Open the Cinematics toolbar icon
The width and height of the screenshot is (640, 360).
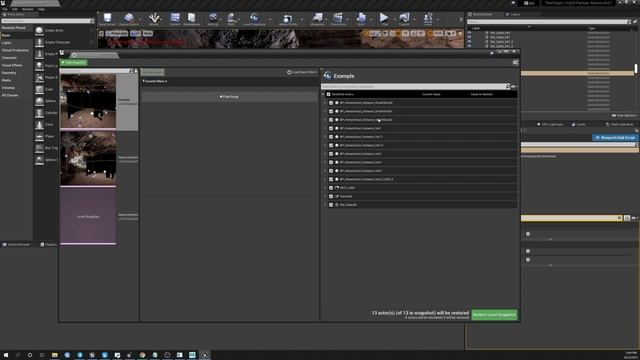pos(338,19)
